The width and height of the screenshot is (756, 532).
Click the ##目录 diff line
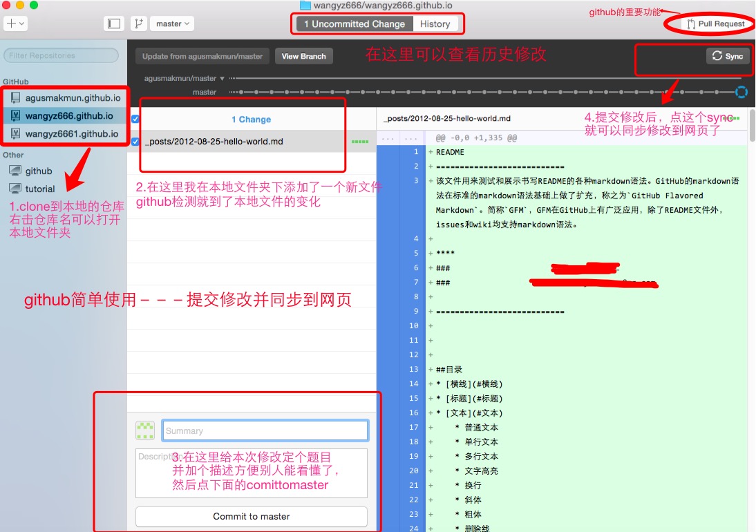[449, 370]
